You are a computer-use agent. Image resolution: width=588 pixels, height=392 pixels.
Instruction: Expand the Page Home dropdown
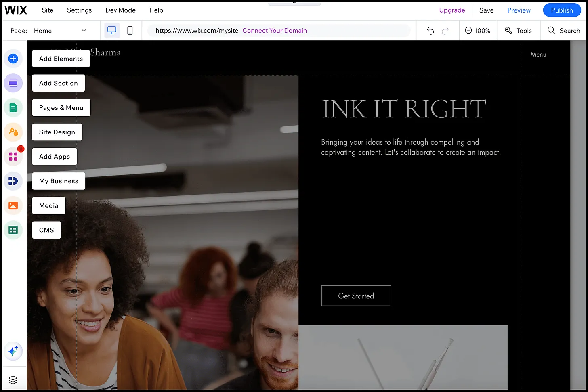click(60, 31)
